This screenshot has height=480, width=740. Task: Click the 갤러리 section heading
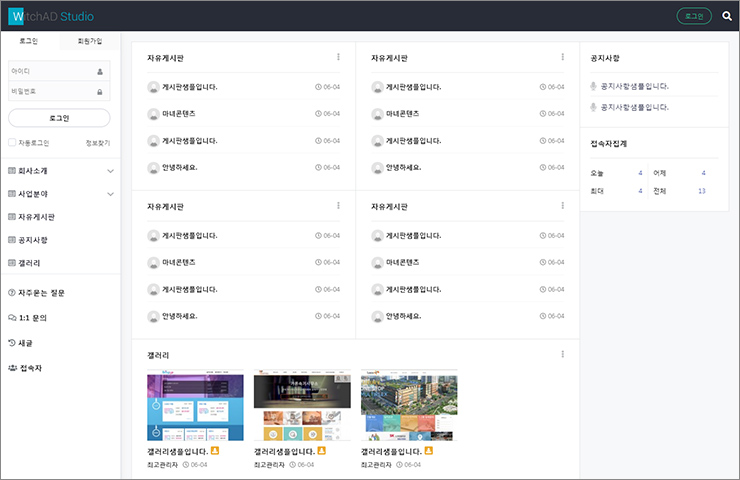tap(158, 355)
